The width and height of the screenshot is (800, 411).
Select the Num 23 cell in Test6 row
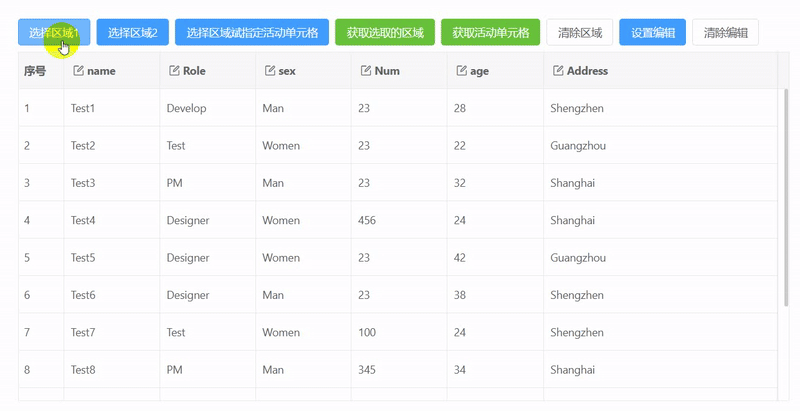click(399, 295)
